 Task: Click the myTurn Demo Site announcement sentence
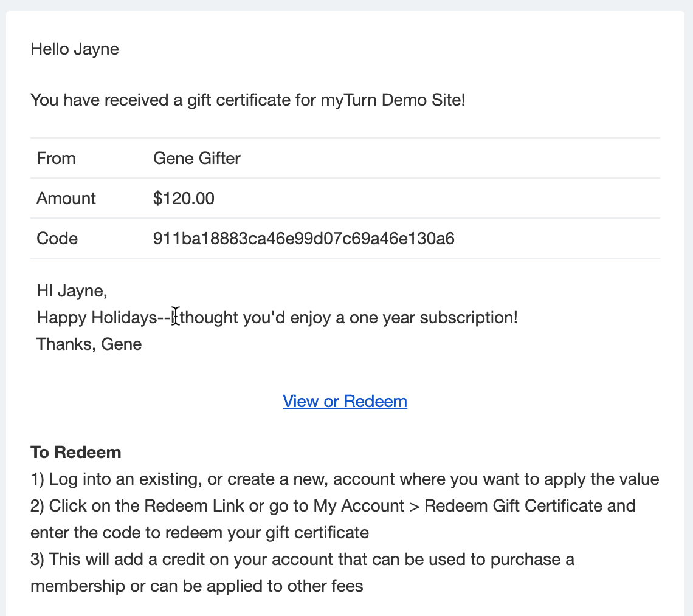[x=248, y=100]
